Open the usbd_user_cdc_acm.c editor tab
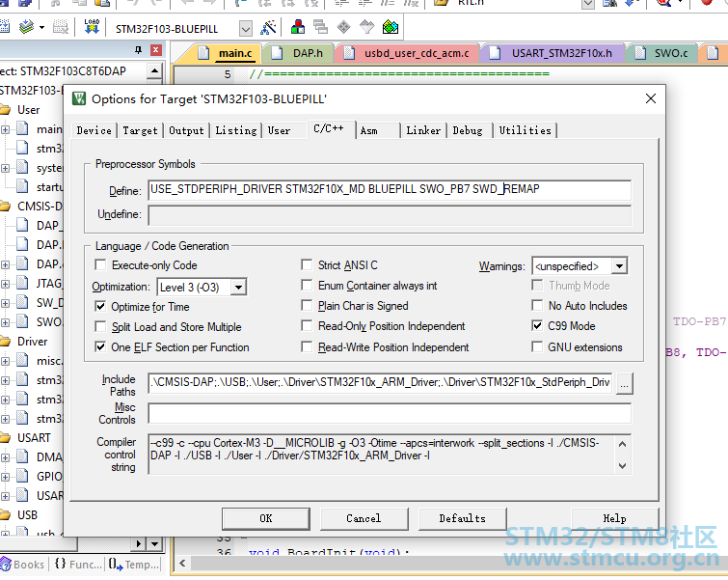The image size is (728, 580). tap(408, 53)
